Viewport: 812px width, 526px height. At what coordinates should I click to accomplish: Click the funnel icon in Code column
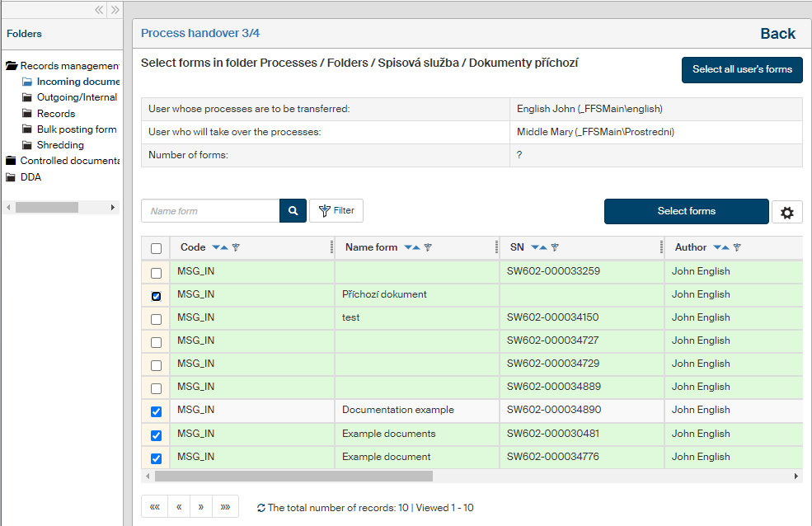[236, 247]
